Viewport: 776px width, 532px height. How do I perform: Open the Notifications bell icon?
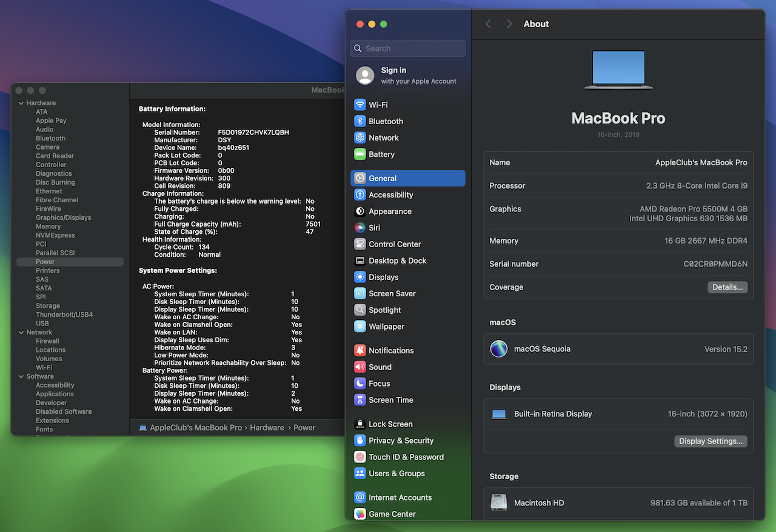coord(360,350)
